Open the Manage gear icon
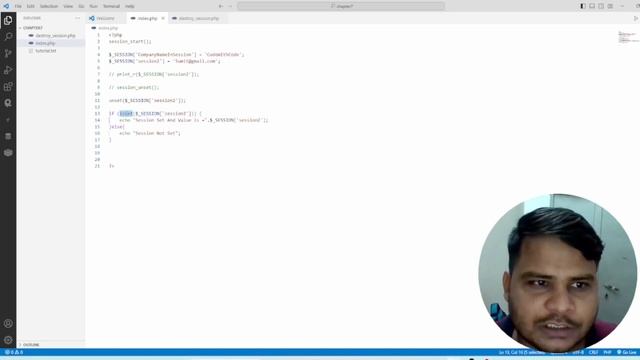 (8, 340)
